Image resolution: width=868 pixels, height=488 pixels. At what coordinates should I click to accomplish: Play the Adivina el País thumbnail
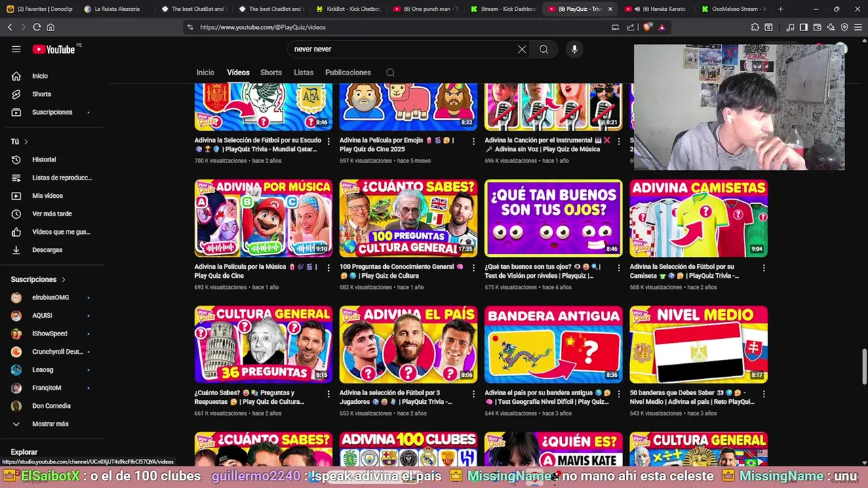tap(408, 344)
